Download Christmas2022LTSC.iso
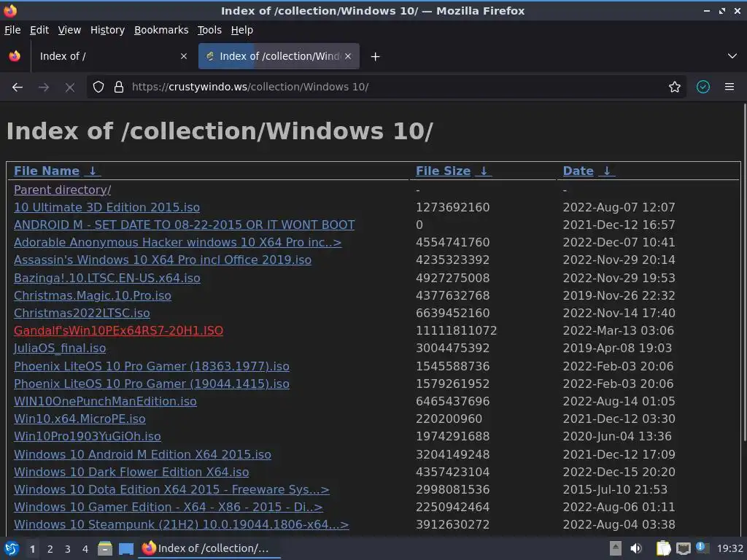This screenshot has width=747, height=560. 82,314
